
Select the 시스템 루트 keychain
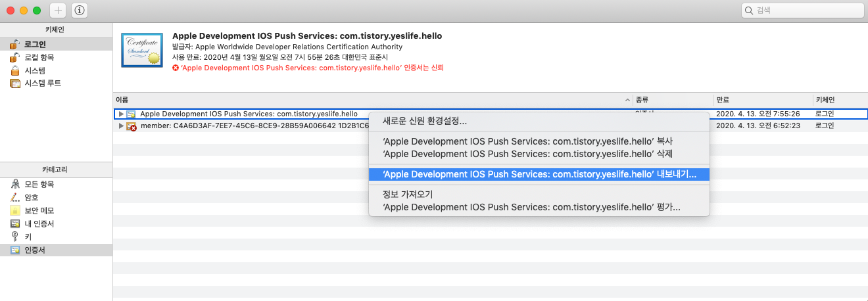56,83
